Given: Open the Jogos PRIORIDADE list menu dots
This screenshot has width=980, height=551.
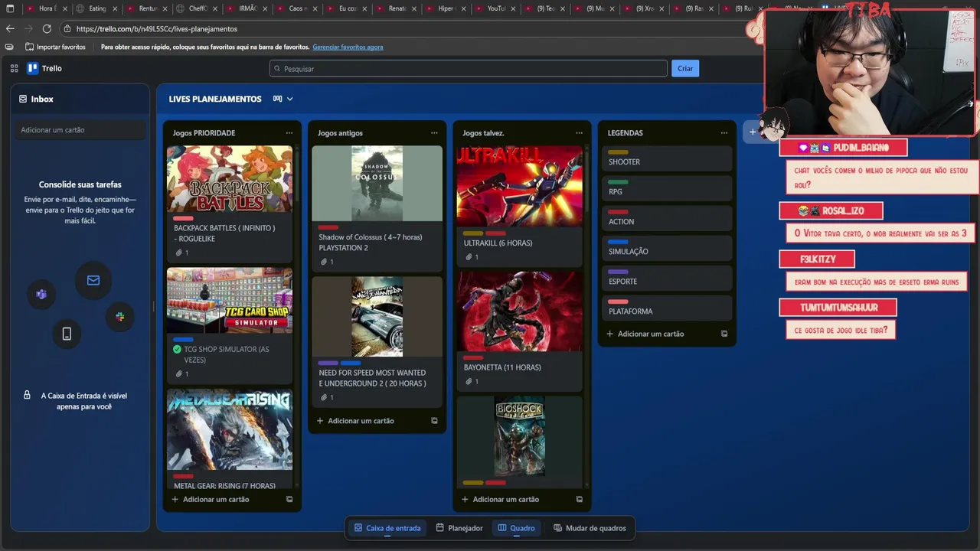Looking at the screenshot, I should coord(289,133).
